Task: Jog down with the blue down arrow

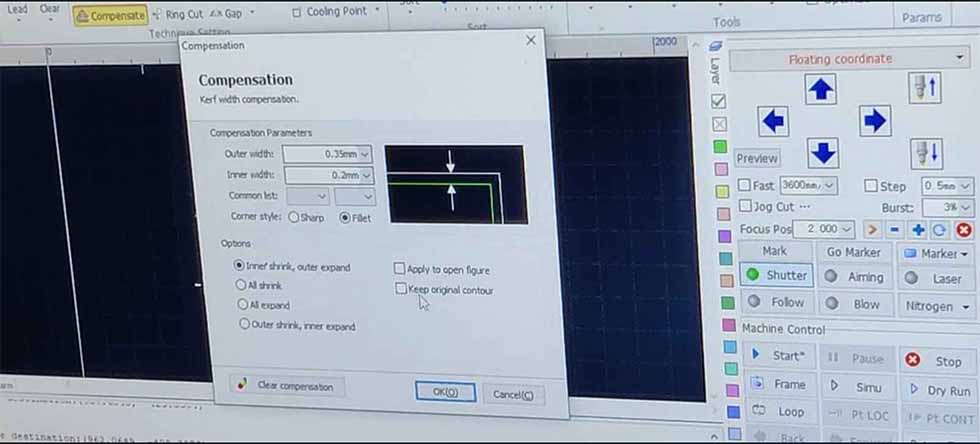Action: click(x=822, y=153)
